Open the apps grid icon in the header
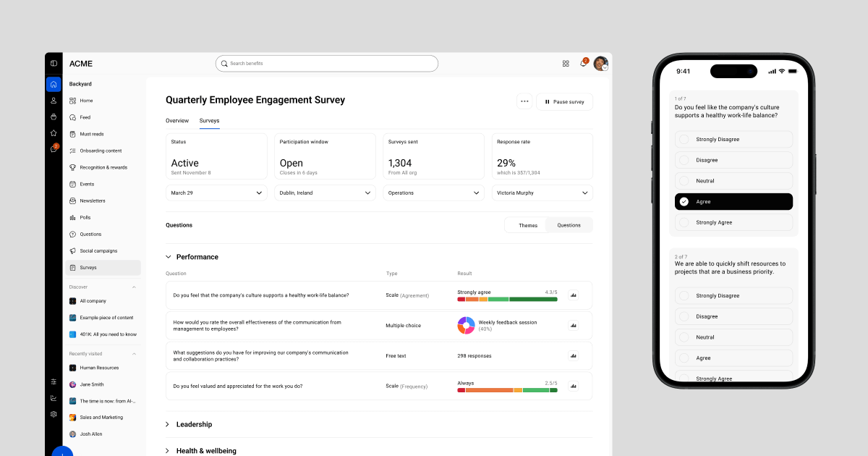This screenshot has width=868, height=456. point(566,64)
